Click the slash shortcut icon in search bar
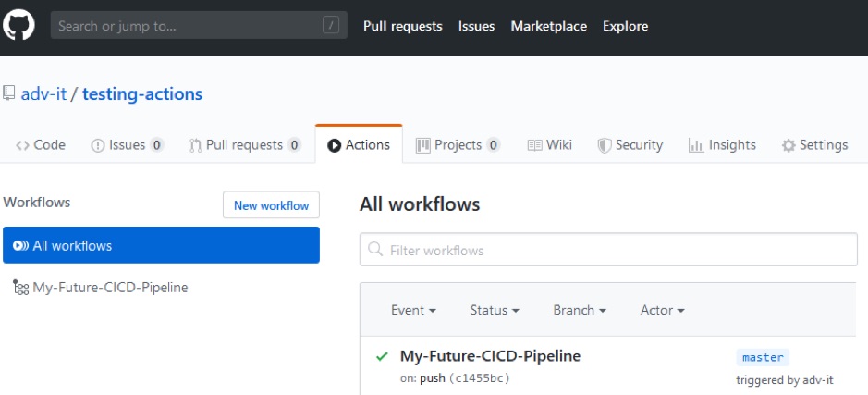 click(x=331, y=26)
